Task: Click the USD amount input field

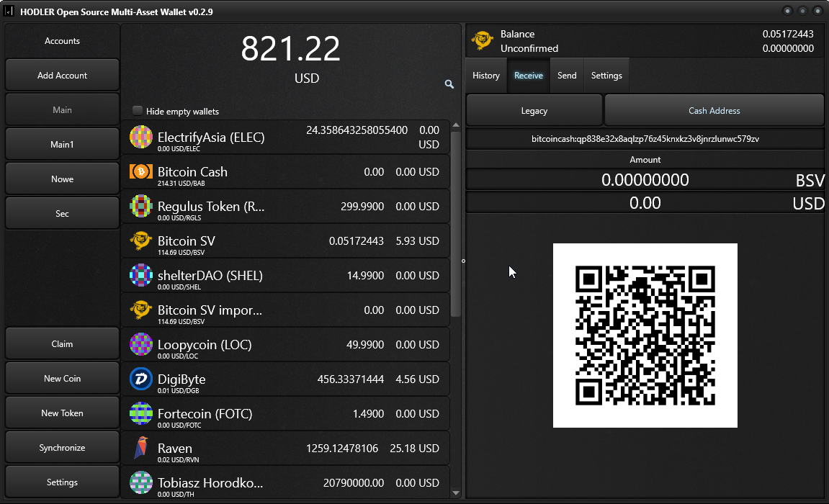Action: click(x=645, y=203)
